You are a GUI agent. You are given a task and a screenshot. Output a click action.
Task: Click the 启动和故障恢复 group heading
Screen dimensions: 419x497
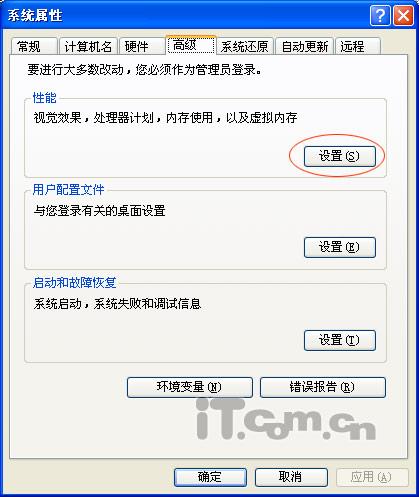(x=74, y=283)
